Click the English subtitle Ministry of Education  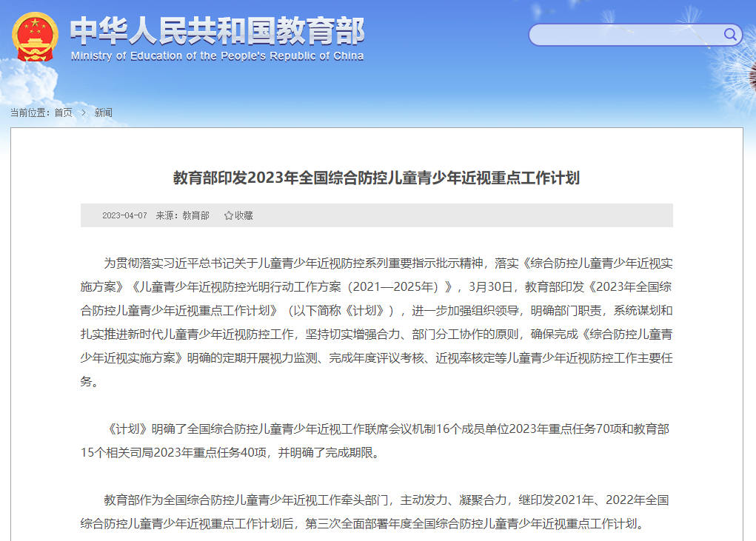coord(218,56)
